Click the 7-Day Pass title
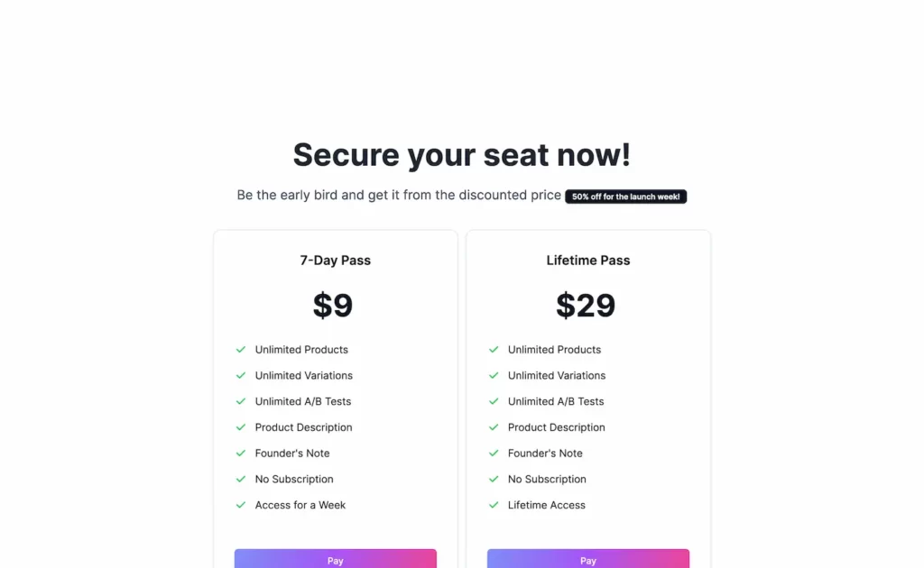The height and width of the screenshot is (568, 924). pyautogui.click(x=335, y=260)
